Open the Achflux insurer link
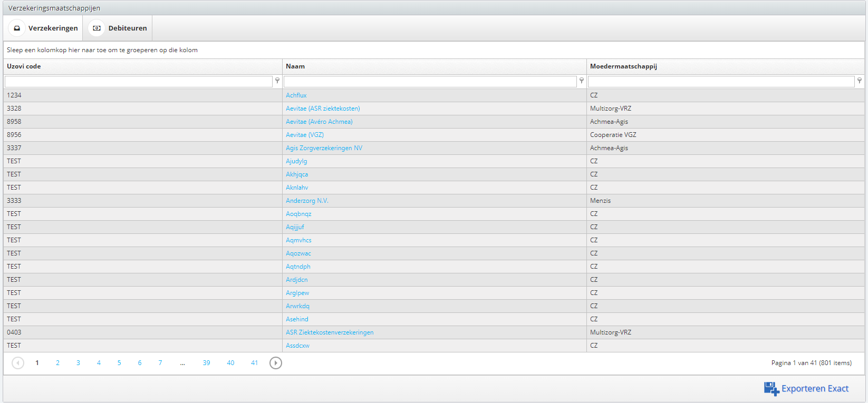The width and height of the screenshot is (868, 403). click(296, 95)
